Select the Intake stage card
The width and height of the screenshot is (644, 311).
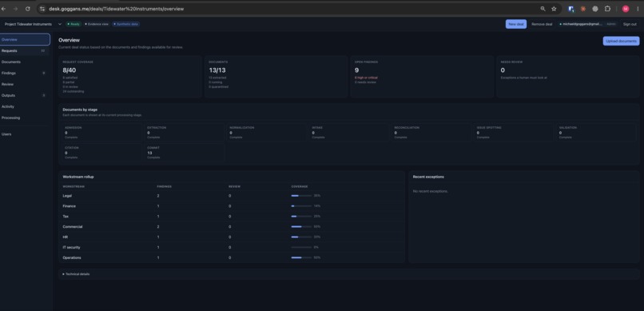point(349,132)
